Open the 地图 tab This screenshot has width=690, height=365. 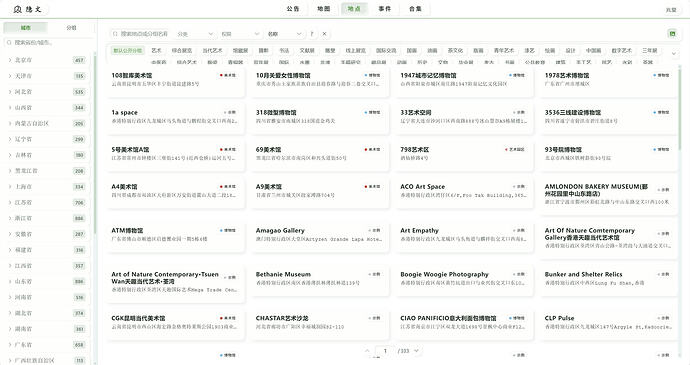coord(323,9)
